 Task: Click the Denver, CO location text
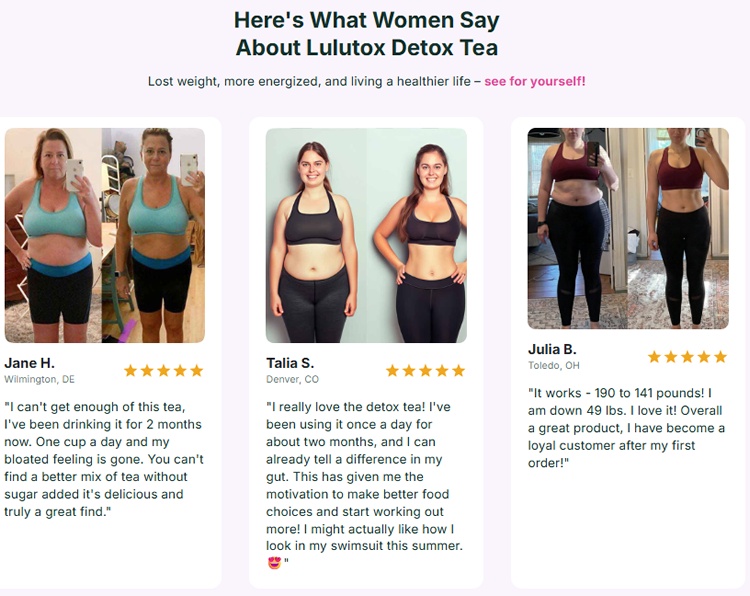pyautogui.click(x=292, y=380)
